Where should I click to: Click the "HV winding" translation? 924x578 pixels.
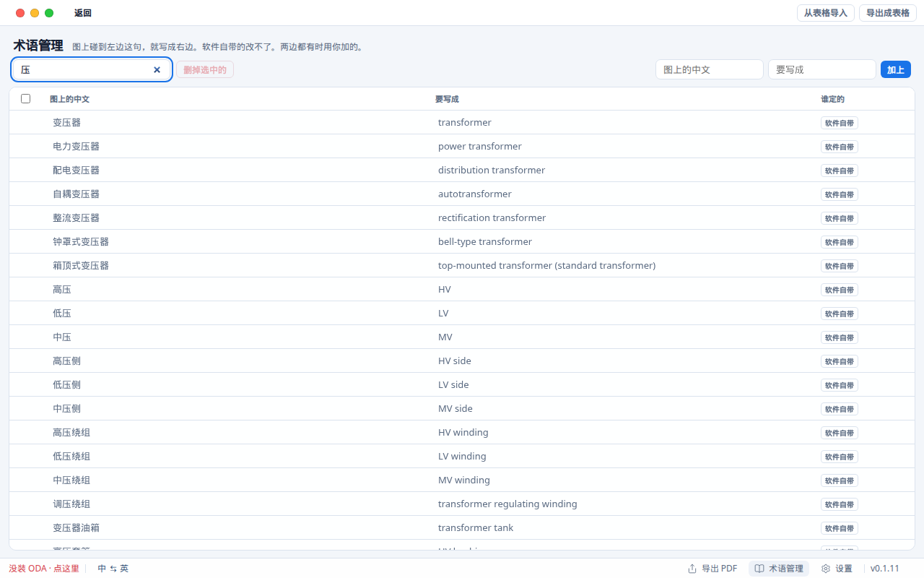tap(463, 432)
